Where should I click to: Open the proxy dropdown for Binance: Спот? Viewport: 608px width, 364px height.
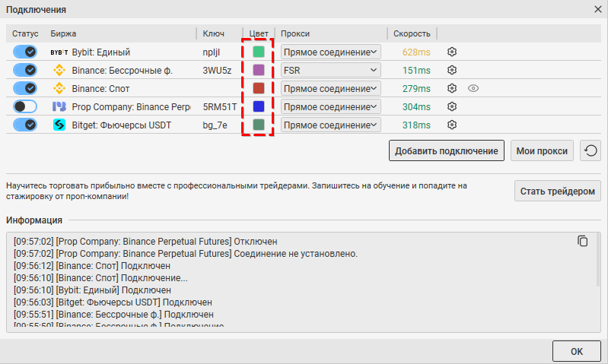(331, 88)
